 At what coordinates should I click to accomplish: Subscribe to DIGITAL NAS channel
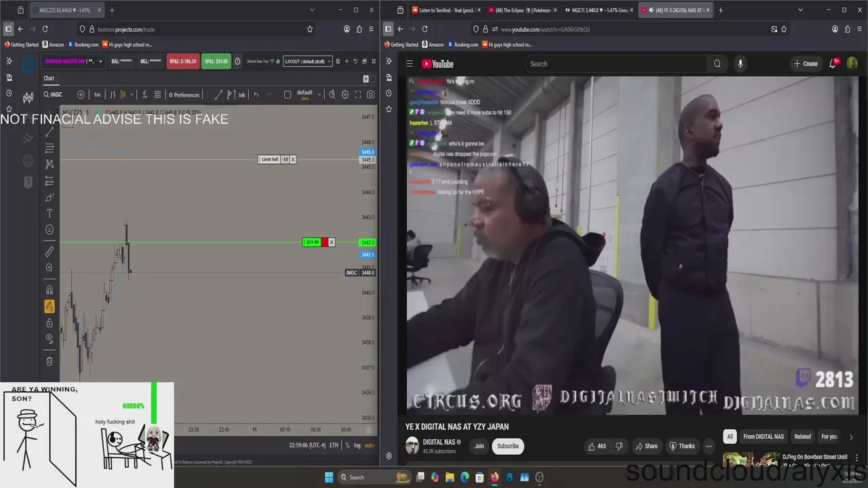[508, 446]
